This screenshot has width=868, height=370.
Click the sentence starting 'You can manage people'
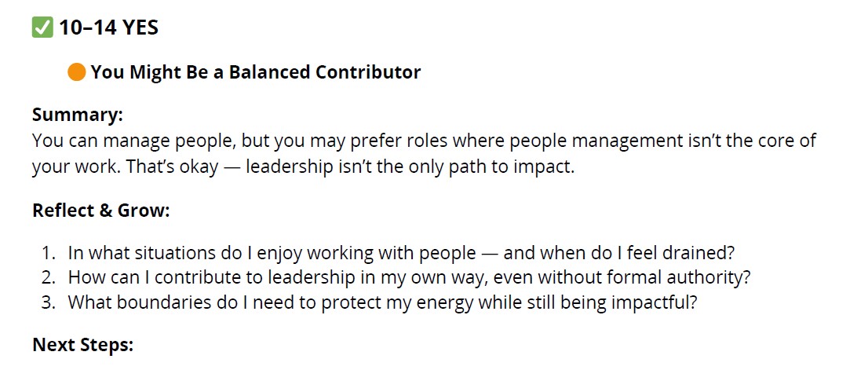pyautogui.click(x=424, y=140)
